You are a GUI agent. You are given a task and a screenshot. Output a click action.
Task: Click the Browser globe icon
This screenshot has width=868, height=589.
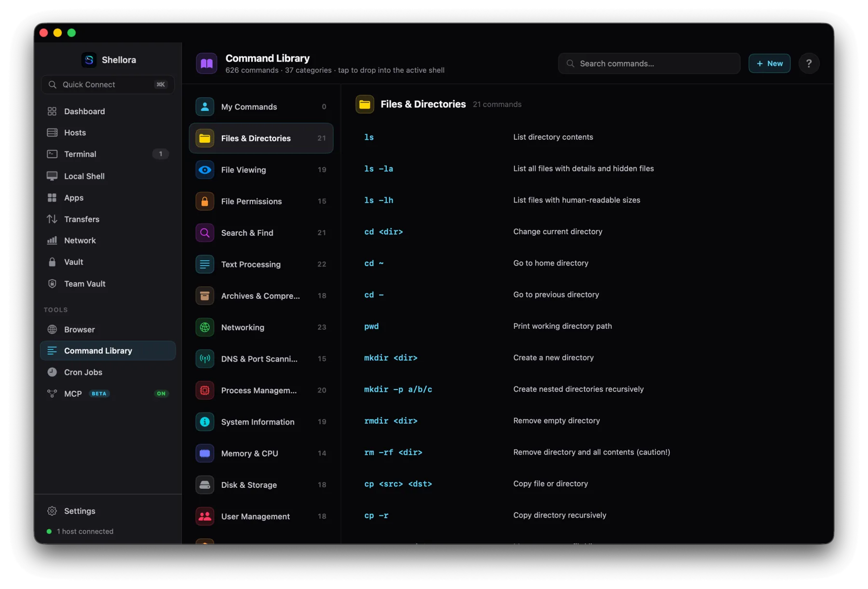52,329
